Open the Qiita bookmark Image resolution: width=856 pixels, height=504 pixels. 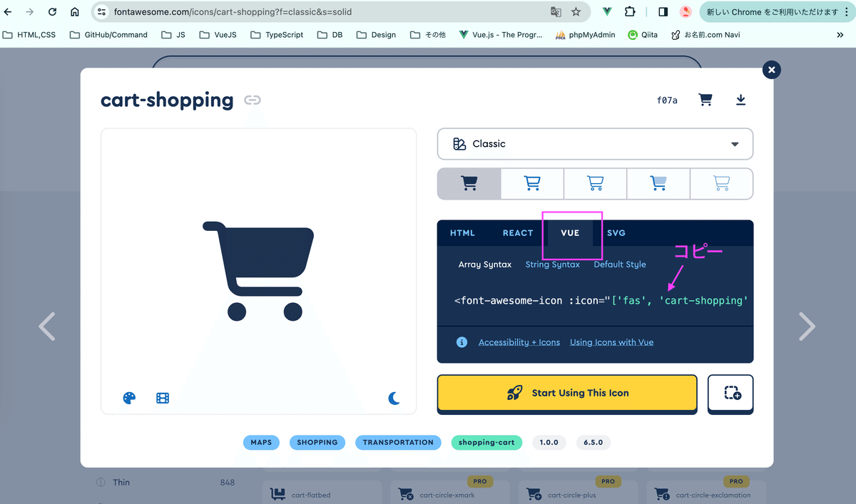click(x=643, y=34)
